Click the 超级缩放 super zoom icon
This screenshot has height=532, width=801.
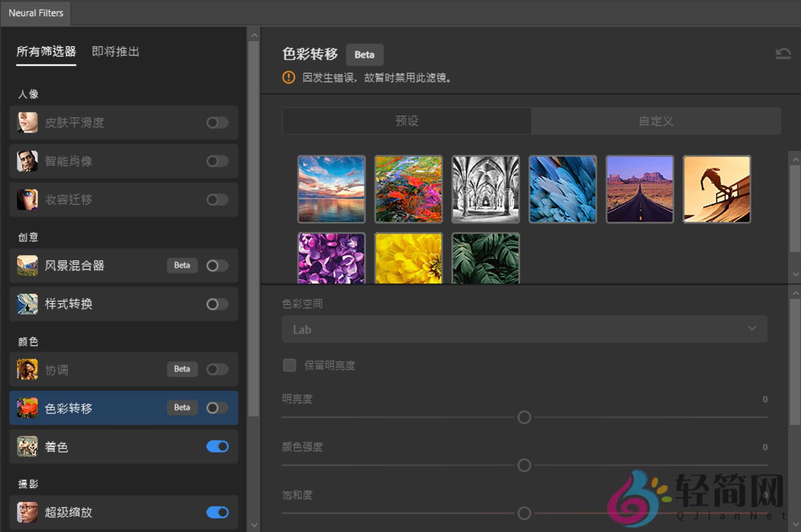click(x=27, y=512)
